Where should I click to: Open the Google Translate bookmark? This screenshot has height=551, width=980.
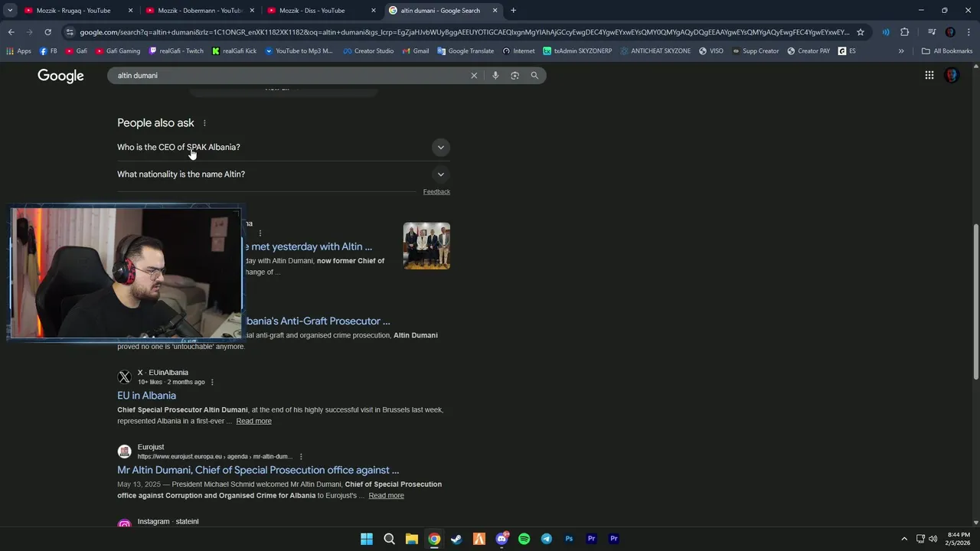pyautogui.click(x=465, y=51)
